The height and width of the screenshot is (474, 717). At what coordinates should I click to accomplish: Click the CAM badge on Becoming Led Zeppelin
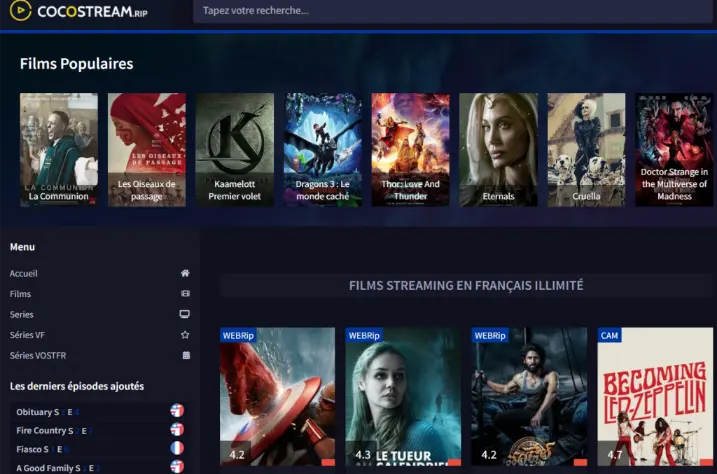[x=609, y=336]
